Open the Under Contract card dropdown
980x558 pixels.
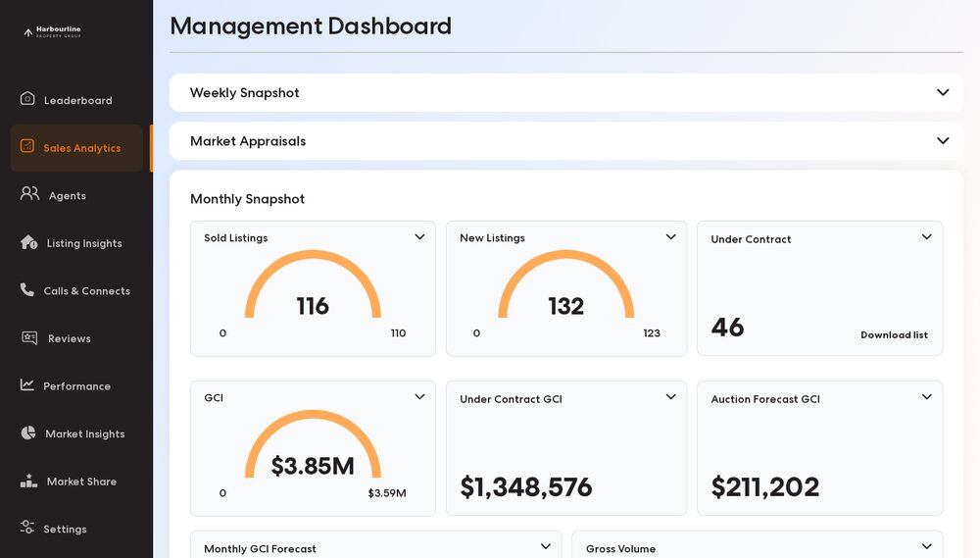pyautogui.click(x=927, y=236)
